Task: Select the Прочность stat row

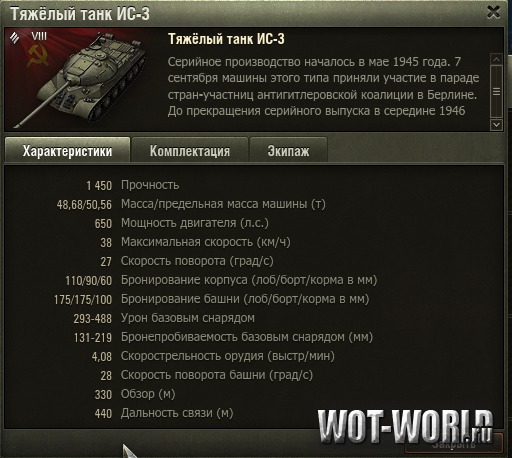Action: (133, 185)
